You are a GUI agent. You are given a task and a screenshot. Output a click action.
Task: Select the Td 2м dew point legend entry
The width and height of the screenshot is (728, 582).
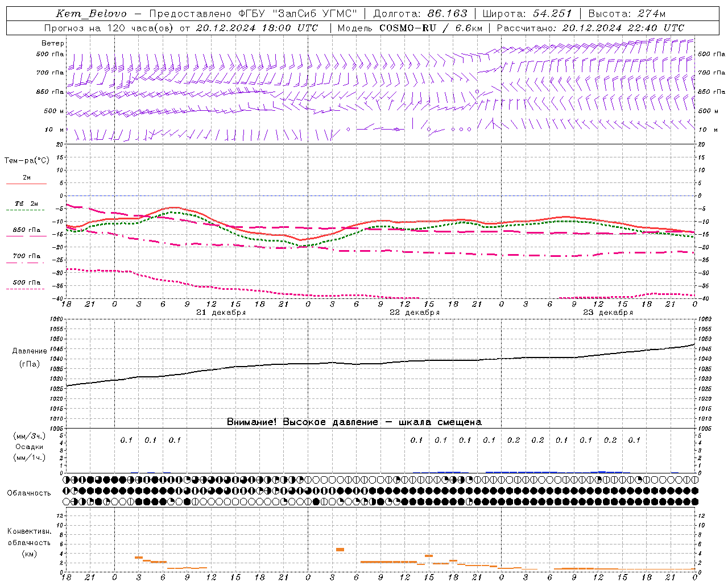coord(26,206)
